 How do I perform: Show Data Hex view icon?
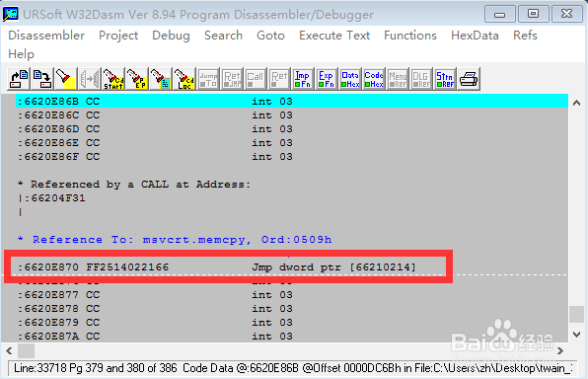pyautogui.click(x=350, y=79)
